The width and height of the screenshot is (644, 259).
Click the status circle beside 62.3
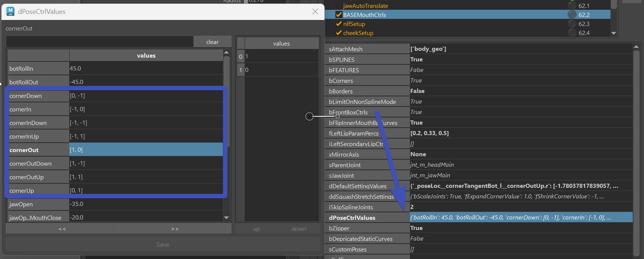point(572,24)
